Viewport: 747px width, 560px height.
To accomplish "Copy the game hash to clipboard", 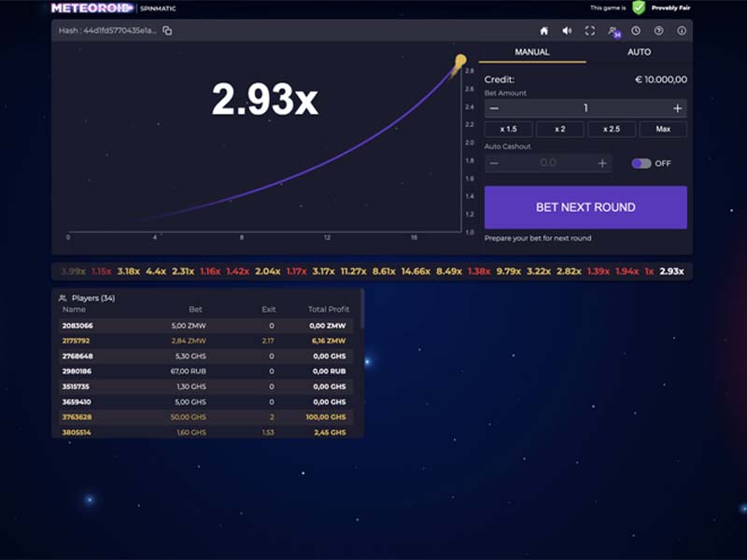I will click(x=167, y=31).
